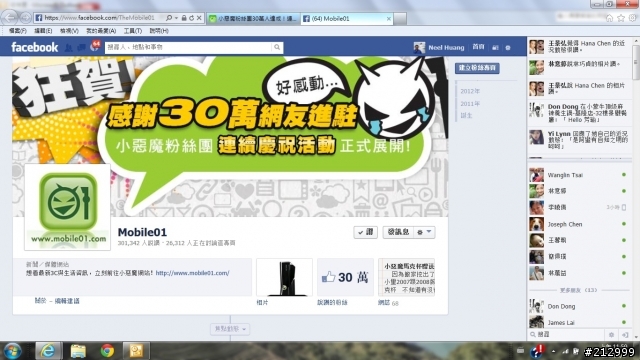640x360 pixels.
Task: Toggle the Liked checkmark button on Mobile01
Action: click(365, 232)
